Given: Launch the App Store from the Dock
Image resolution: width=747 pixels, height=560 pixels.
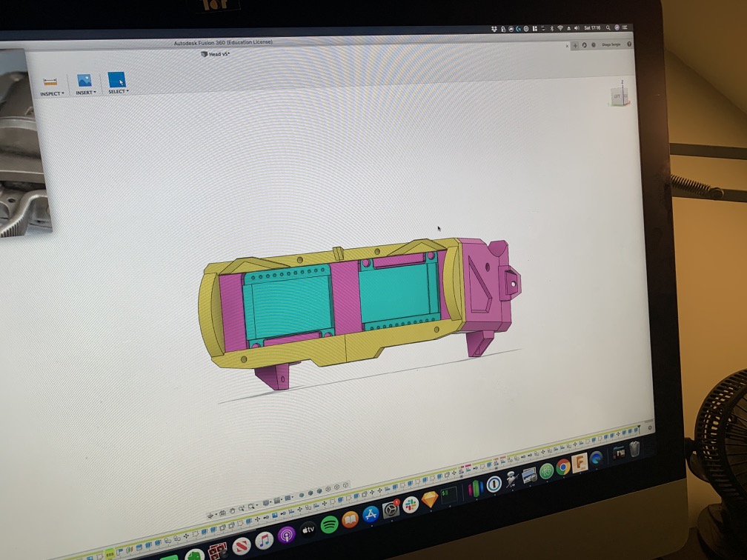Looking at the screenshot, I should click(x=371, y=514).
